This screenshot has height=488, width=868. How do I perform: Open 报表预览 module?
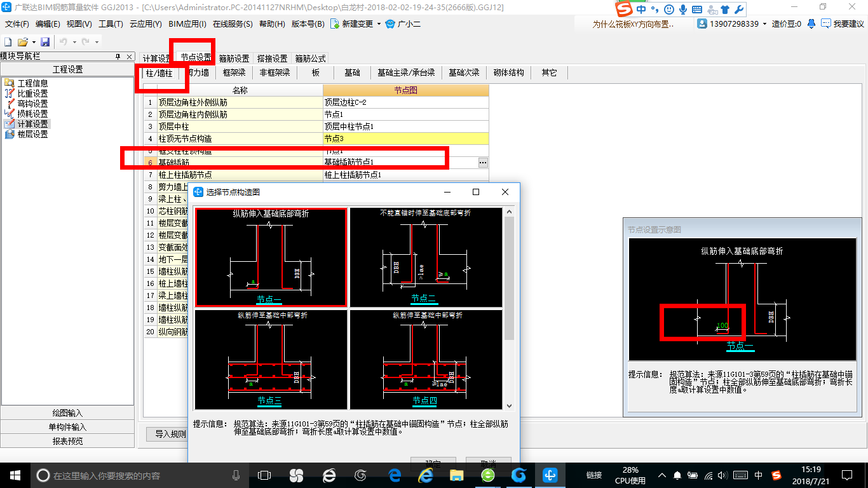tap(67, 441)
